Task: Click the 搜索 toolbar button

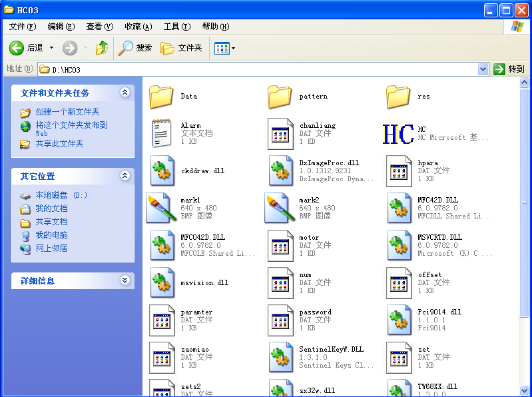Action: pos(136,48)
